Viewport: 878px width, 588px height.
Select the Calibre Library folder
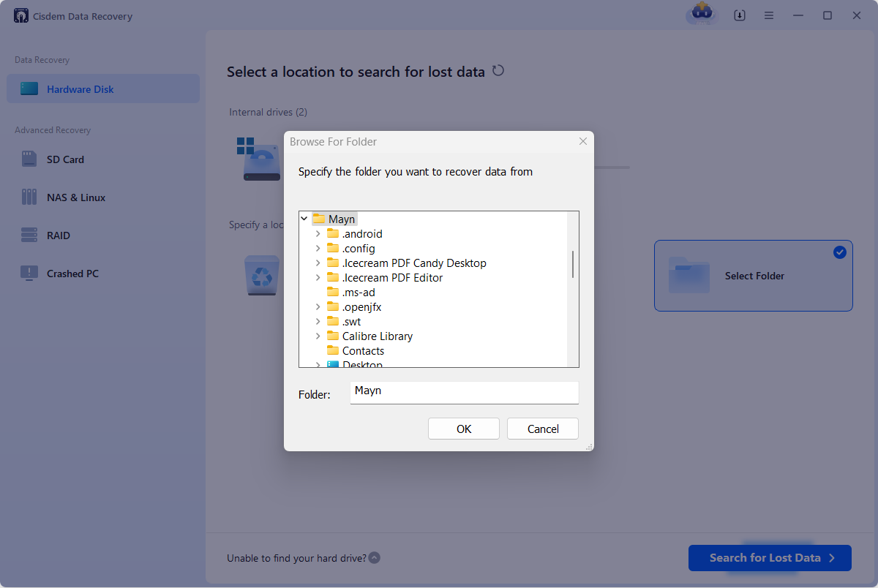tap(378, 336)
